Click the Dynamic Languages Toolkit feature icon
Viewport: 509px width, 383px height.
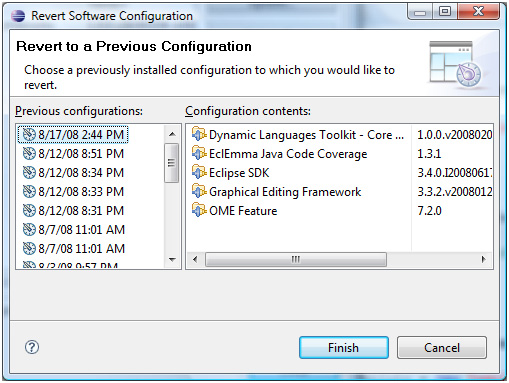tap(199, 134)
